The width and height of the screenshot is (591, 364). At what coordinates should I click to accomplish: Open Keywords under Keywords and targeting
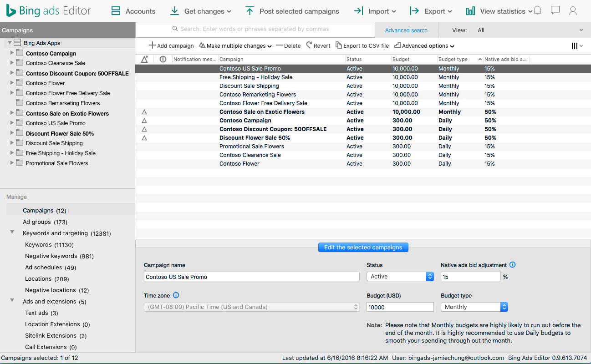(39, 244)
